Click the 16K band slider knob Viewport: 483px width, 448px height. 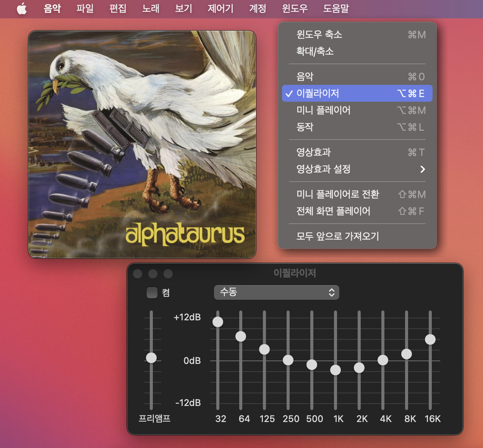(430, 339)
